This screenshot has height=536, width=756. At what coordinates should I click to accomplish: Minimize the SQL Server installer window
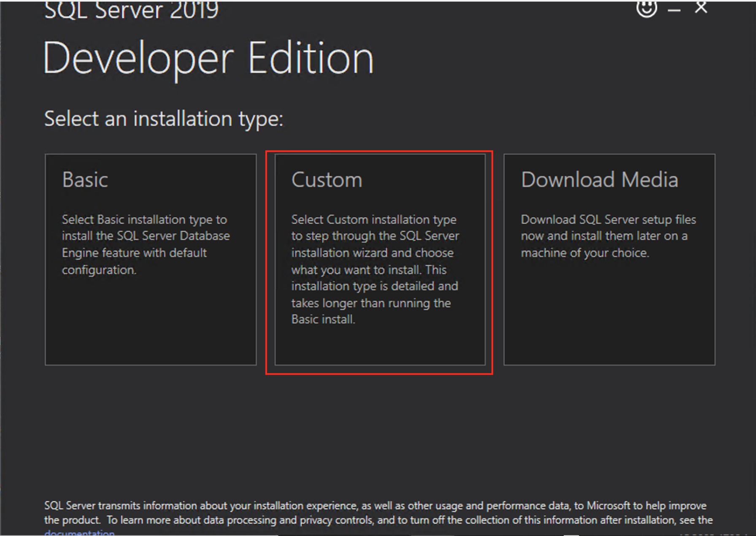tap(674, 9)
